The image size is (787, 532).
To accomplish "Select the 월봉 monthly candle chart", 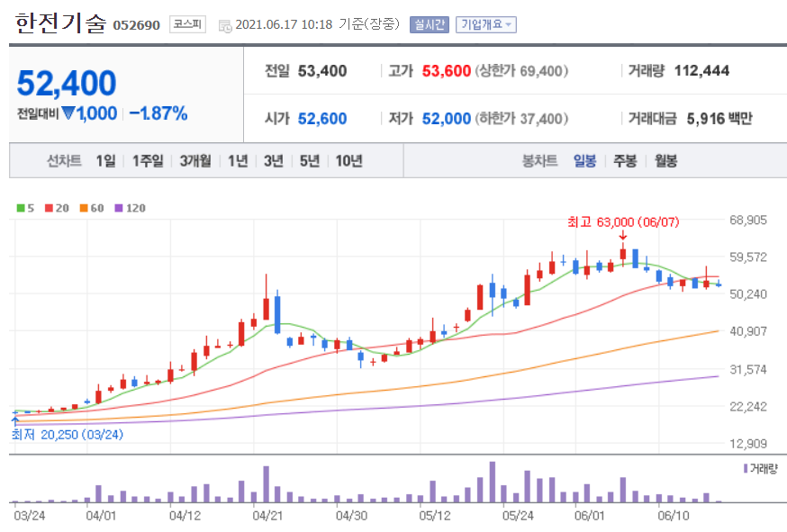I will (665, 160).
